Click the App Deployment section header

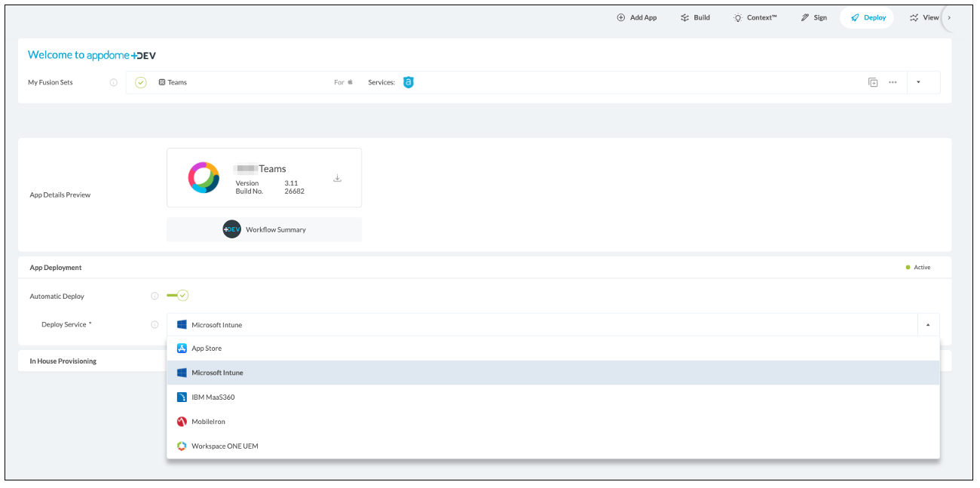tap(56, 268)
